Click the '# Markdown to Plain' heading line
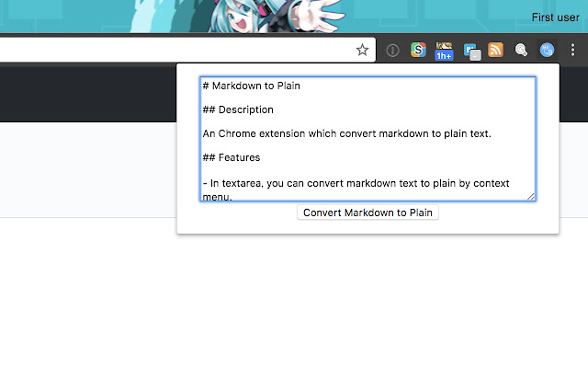Image resolution: width=588 pixels, height=368 pixels. (251, 86)
